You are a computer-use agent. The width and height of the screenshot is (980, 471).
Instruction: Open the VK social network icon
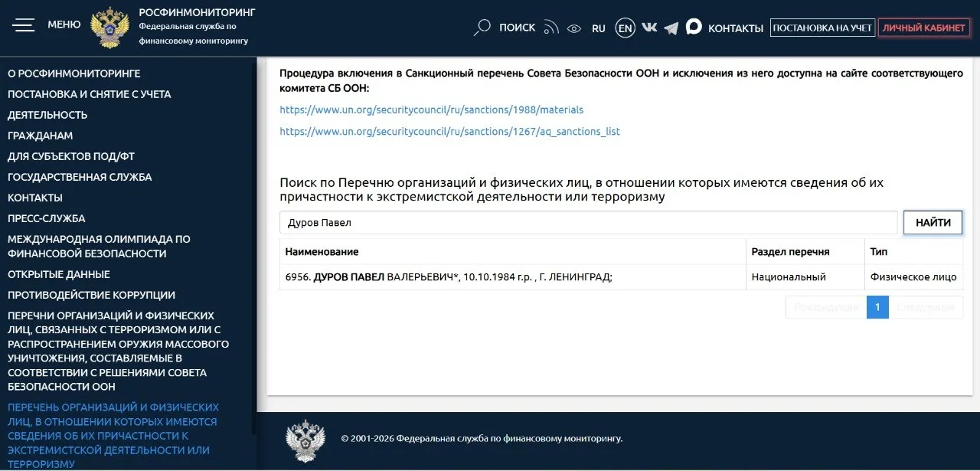(x=649, y=28)
